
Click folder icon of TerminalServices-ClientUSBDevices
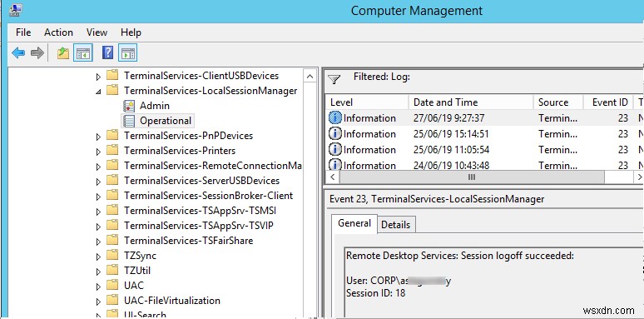[x=112, y=75]
